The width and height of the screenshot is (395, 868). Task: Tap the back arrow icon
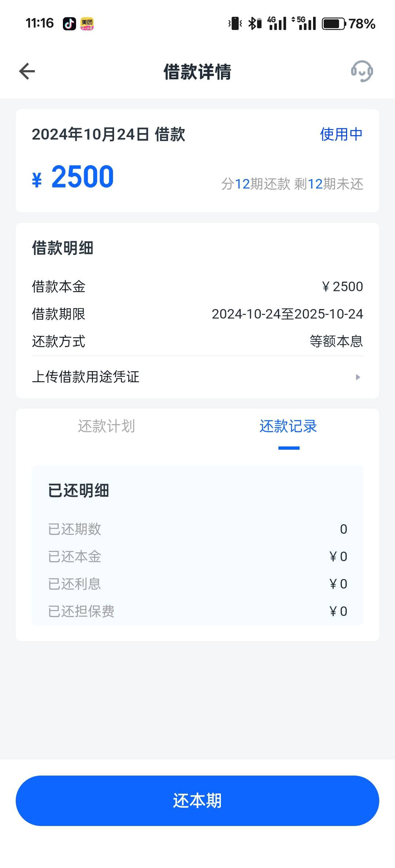click(27, 71)
